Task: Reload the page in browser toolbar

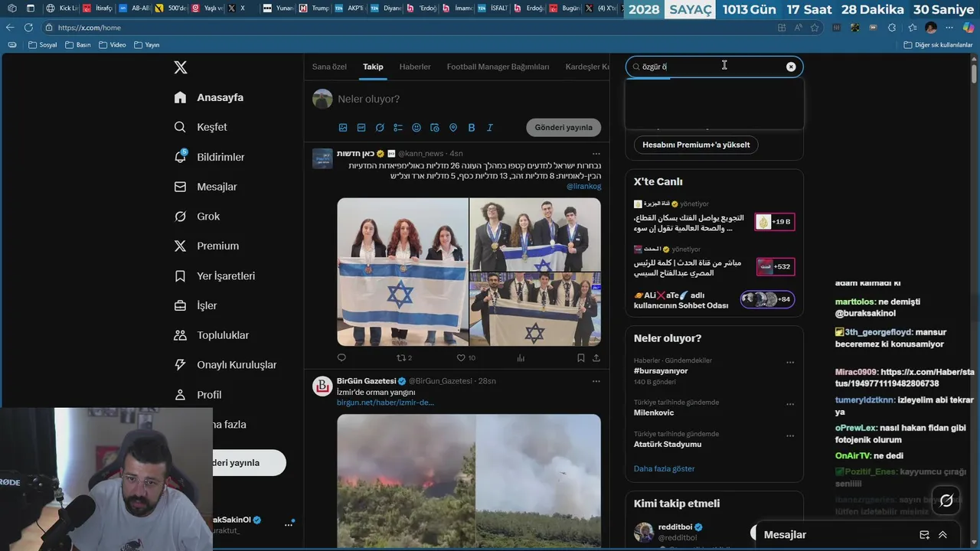Action: (x=28, y=28)
